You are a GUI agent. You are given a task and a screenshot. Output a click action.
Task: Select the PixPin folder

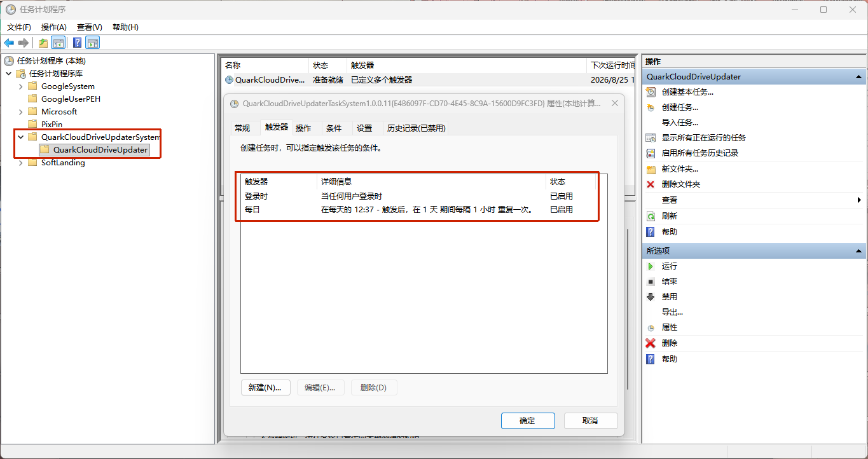click(x=52, y=125)
